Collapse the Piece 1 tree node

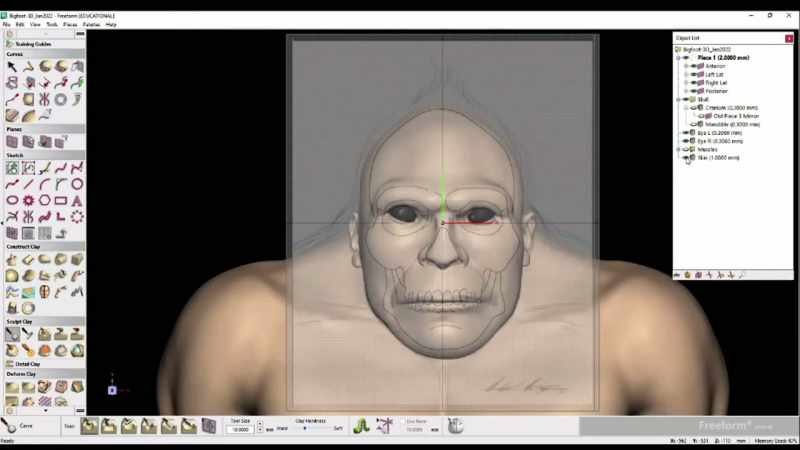tap(679, 58)
